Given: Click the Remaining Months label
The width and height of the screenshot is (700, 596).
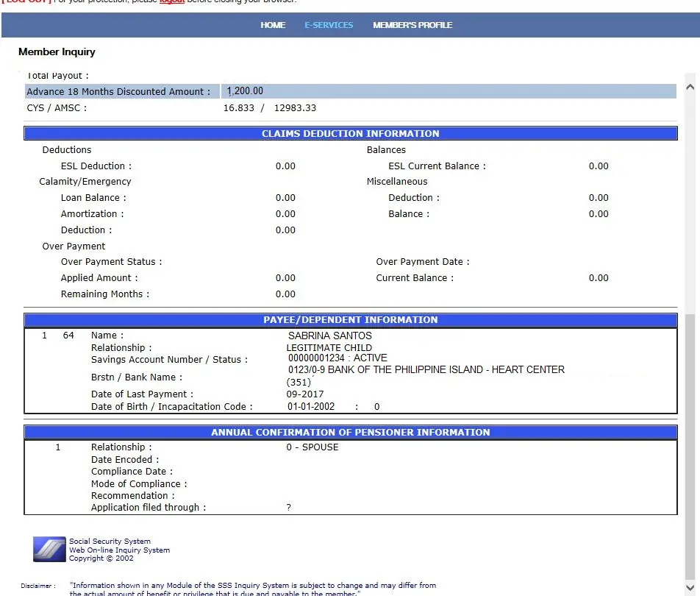Looking at the screenshot, I should [x=105, y=294].
